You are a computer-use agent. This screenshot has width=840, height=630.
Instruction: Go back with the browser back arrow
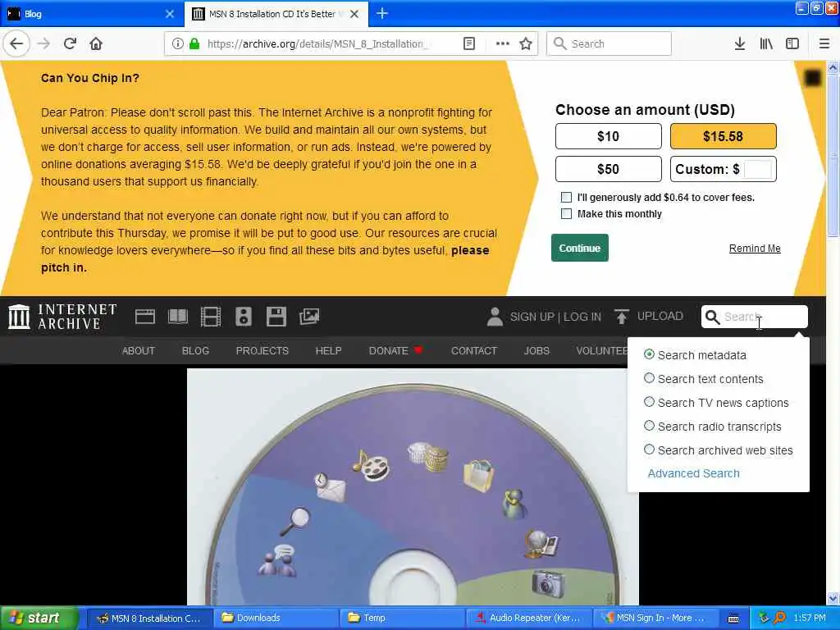pos(16,43)
